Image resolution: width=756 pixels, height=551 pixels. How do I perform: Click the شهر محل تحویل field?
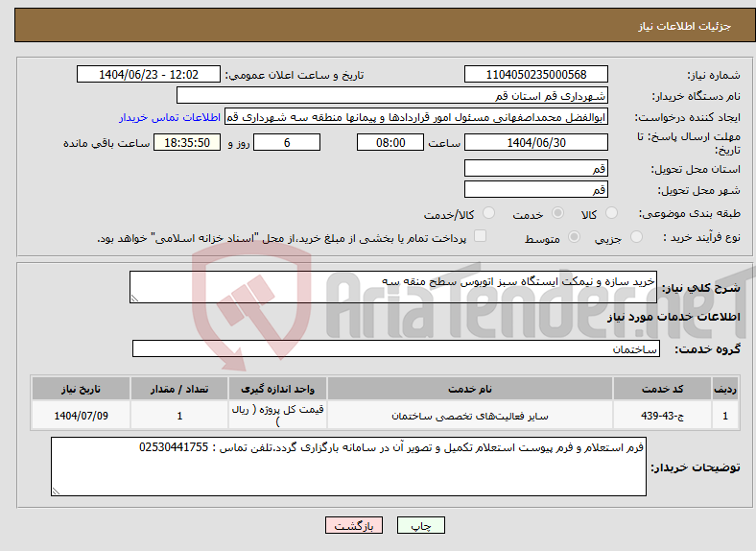(536, 190)
